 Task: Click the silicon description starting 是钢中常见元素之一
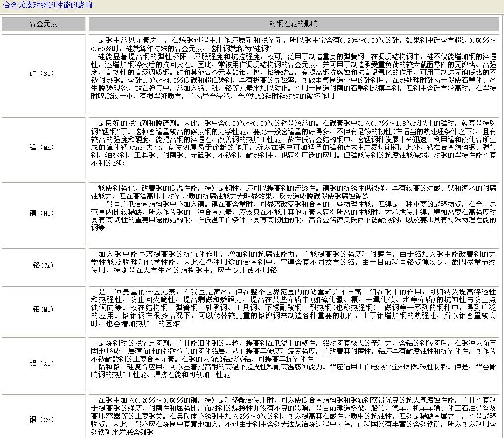click(294, 74)
